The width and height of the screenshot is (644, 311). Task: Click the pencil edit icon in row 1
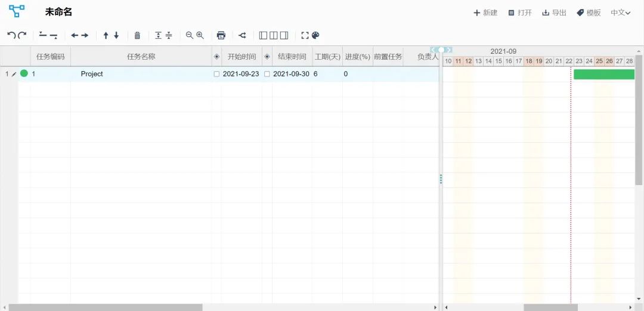14,74
